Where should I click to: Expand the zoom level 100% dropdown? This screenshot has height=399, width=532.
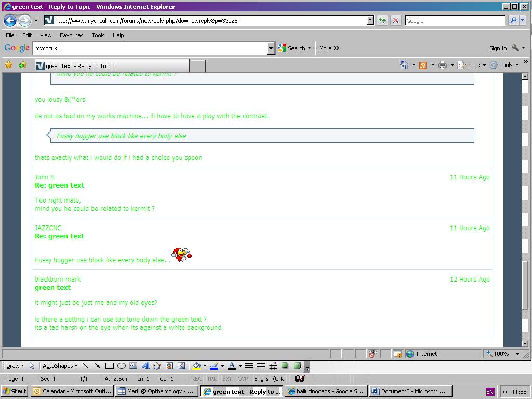(x=517, y=354)
